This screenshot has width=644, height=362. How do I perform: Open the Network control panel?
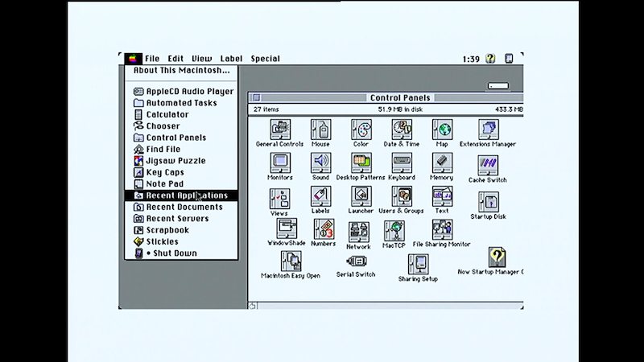[x=359, y=232]
